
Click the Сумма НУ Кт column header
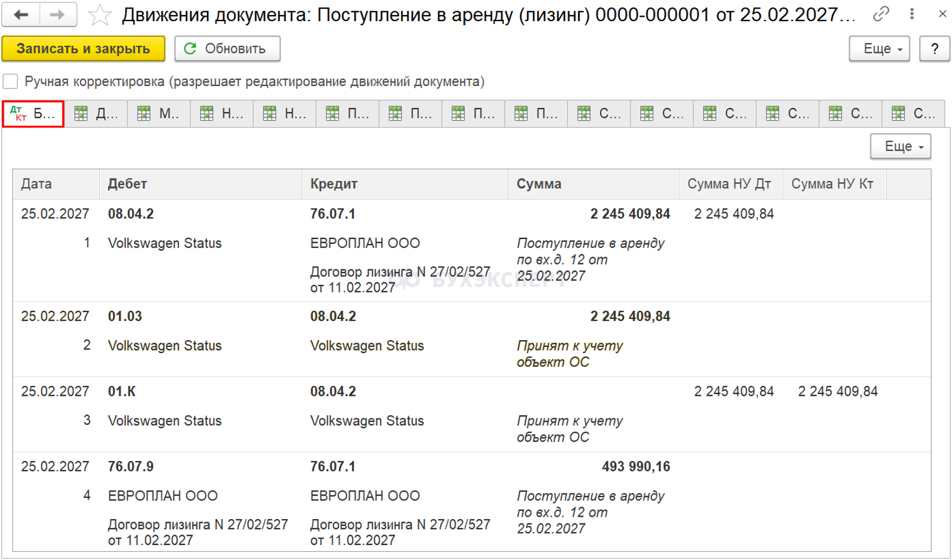834,184
